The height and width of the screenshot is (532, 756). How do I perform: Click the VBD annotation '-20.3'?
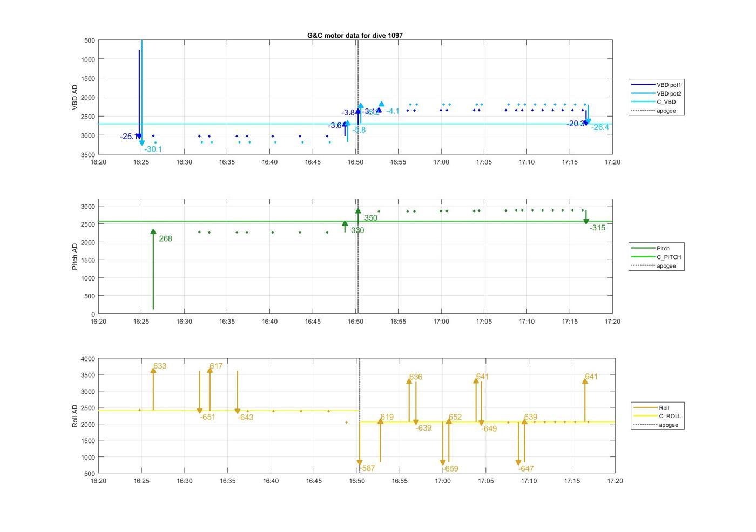pos(575,124)
